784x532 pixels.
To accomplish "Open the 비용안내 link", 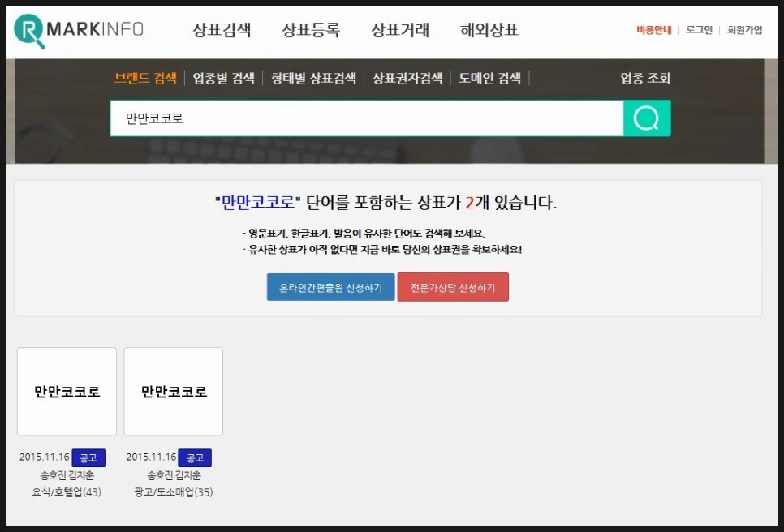I will pyautogui.click(x=653, y=28).
